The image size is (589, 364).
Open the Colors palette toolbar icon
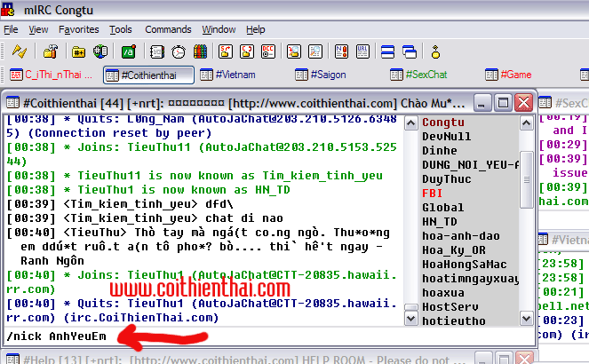pyautogui.click(x=200, y=51)
